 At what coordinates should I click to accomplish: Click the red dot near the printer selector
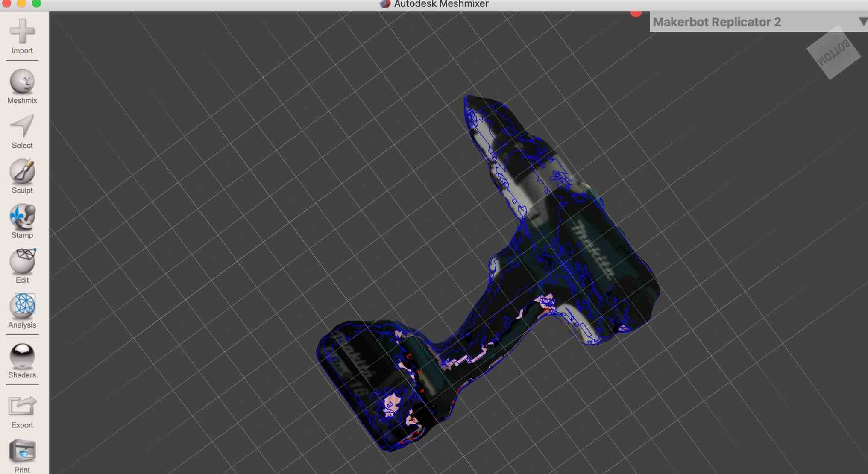[x=636, y=13]
